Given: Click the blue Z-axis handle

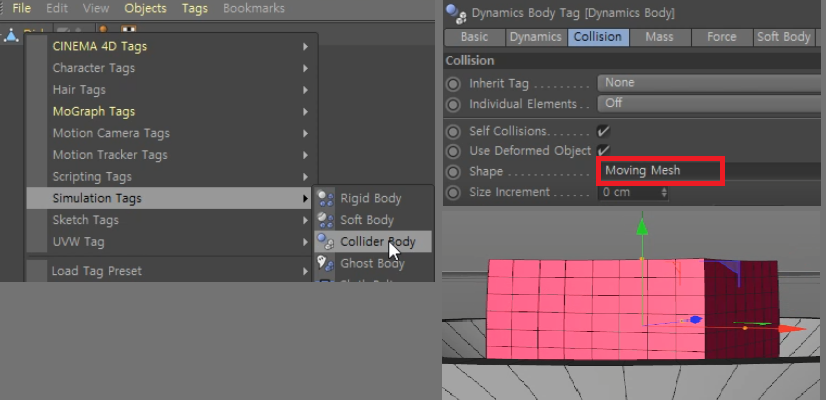Looking at the screenshot, I should 695,319.
